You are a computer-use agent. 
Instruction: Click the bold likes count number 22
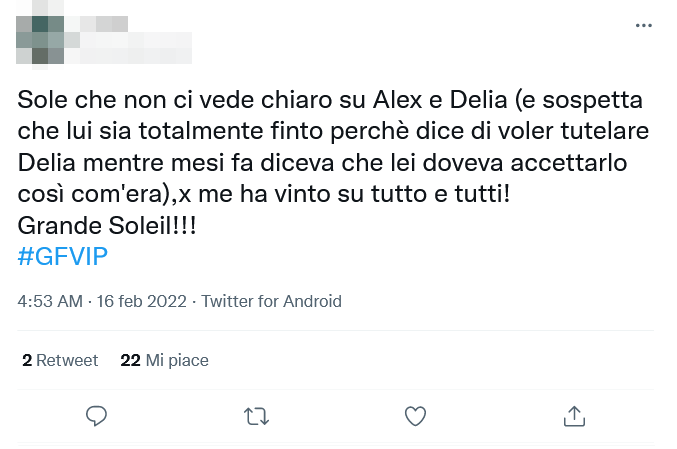(x=130, y=360)
